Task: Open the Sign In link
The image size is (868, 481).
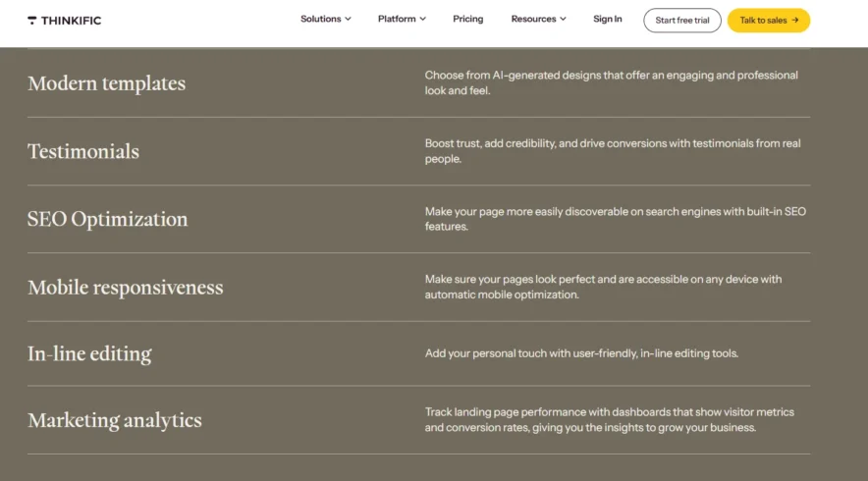Action: point(607,19)
